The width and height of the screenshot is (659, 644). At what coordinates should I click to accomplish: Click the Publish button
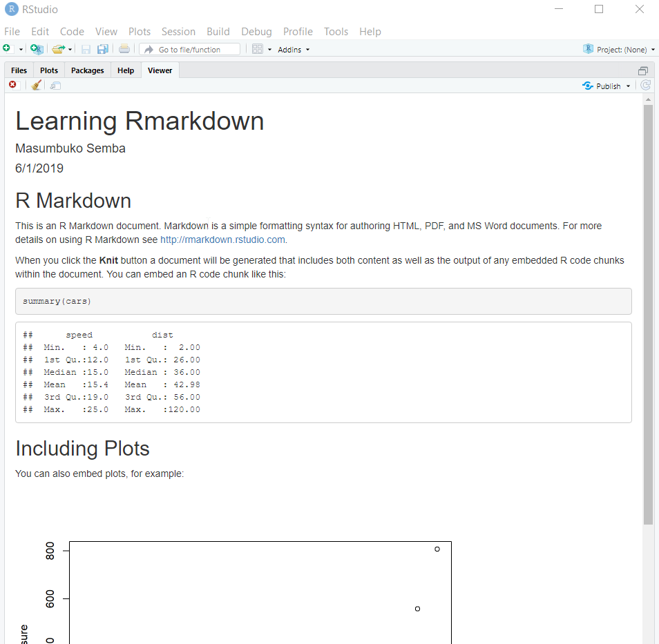602,86
